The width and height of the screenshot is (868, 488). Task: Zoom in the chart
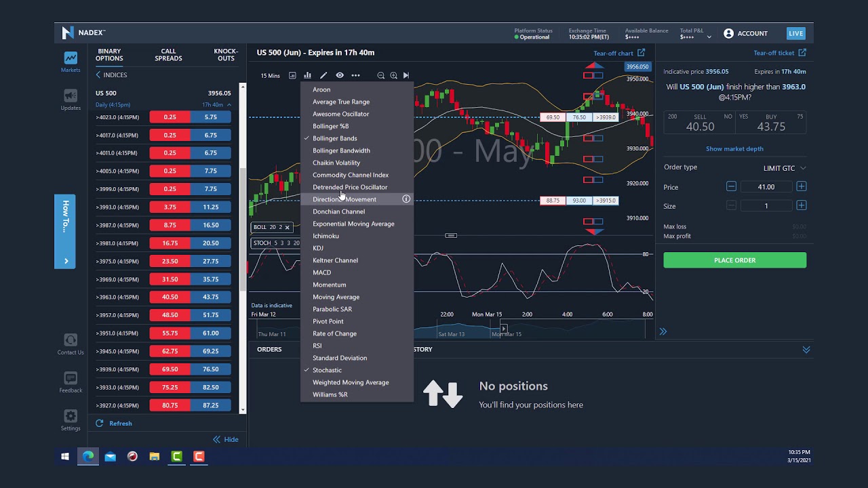(x=393, y=75)
